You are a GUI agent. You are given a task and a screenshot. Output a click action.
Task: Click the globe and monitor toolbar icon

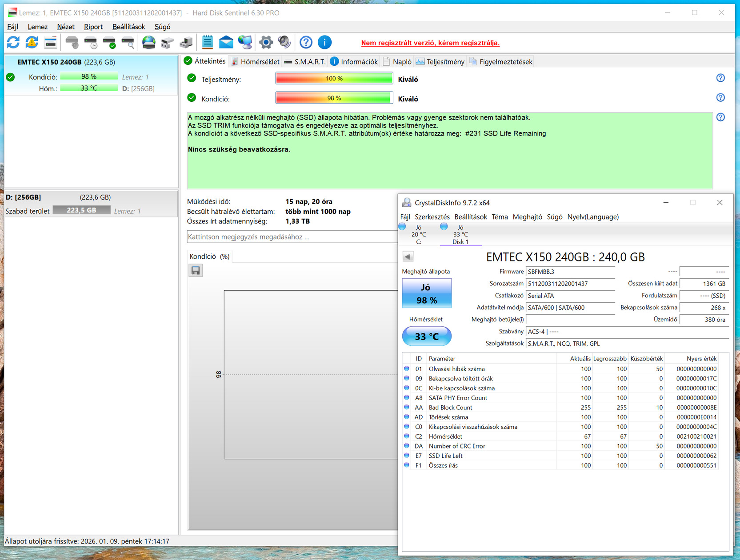(x=245, y=43)
